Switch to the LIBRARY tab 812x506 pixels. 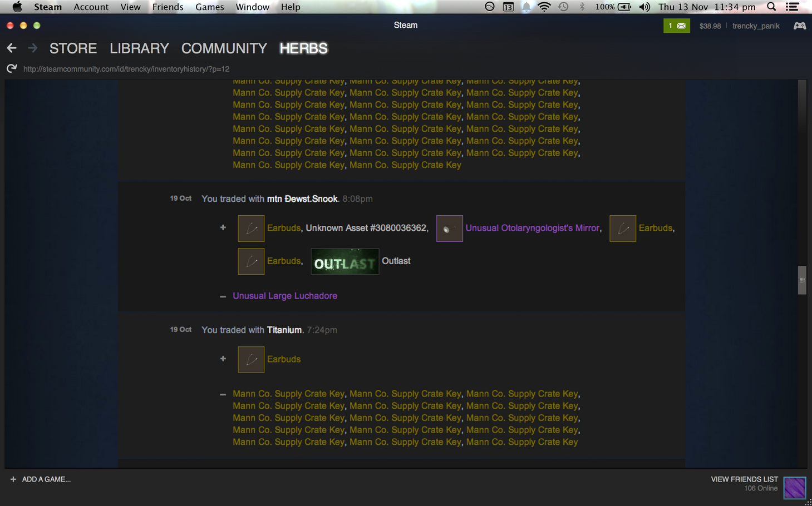point(139,48)
